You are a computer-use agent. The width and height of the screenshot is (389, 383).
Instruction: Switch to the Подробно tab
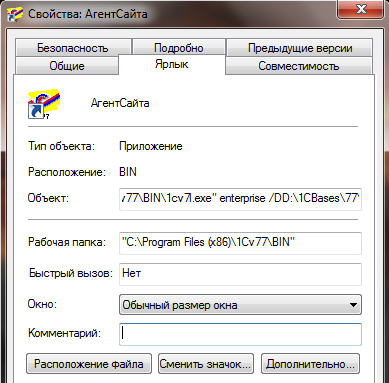(179, 48)
